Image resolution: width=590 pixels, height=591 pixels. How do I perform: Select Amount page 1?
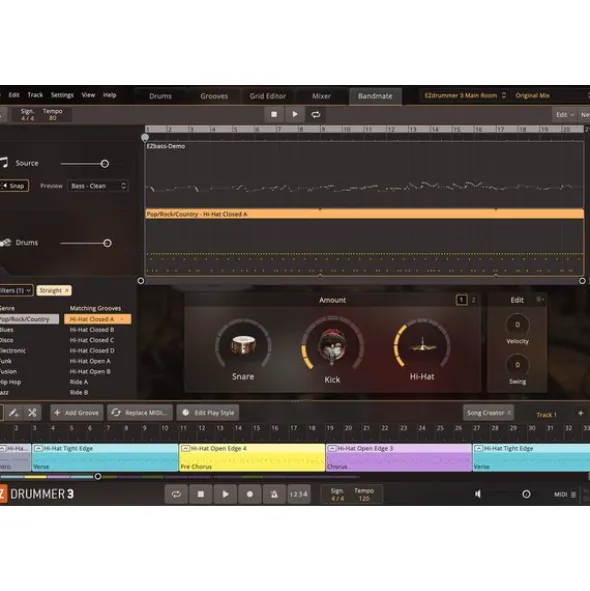[461, 300]
